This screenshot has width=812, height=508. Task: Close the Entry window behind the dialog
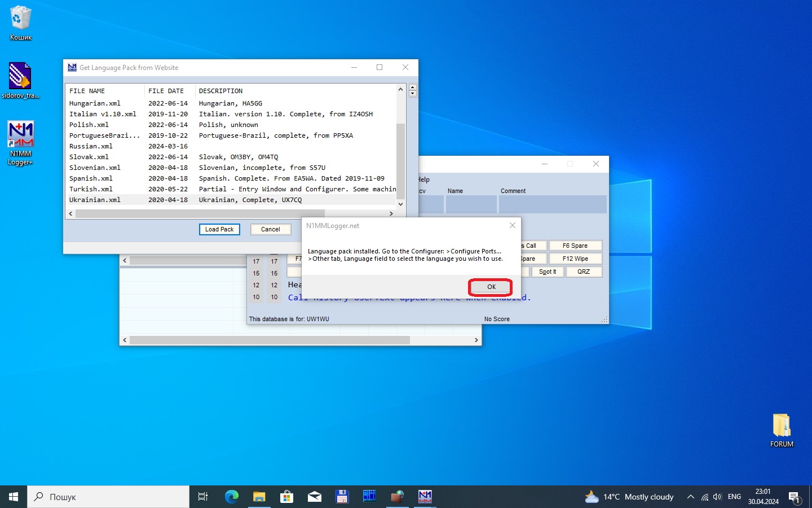click(596, 164)
